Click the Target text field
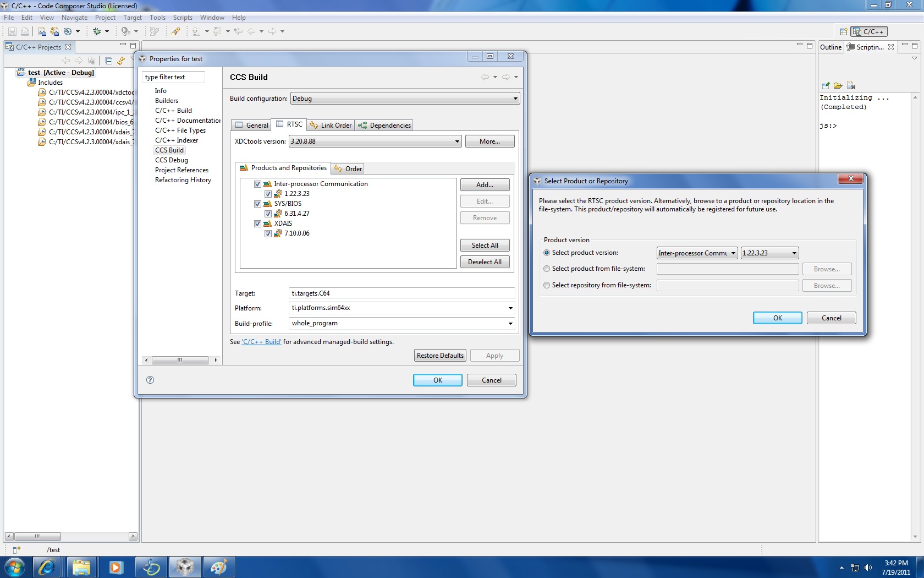 pos(402,293)
